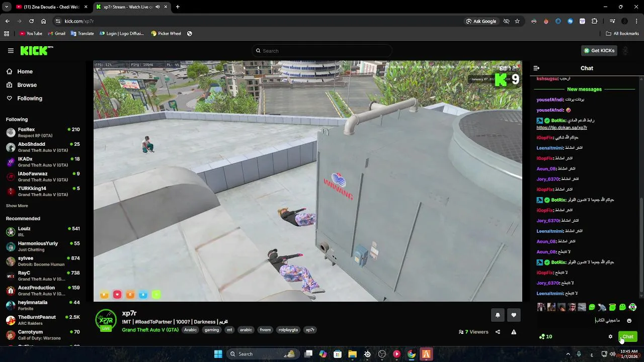Open TURKKing14 followed channel
The image size is (644, 362).
[x=43, y=191]
